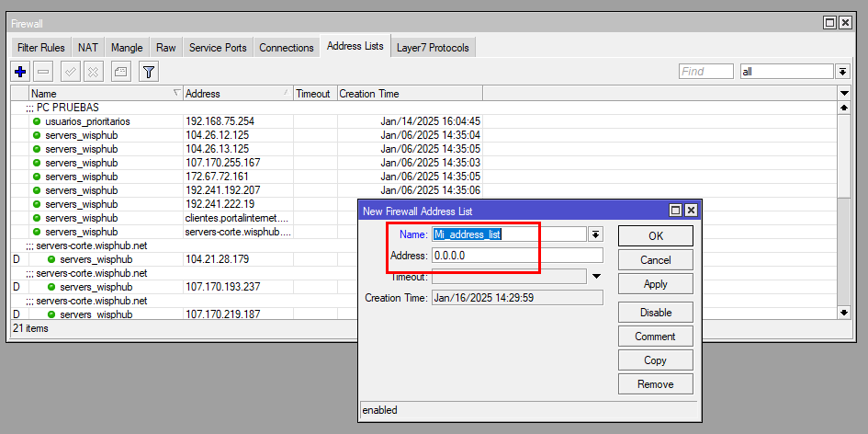The height and width of the screenshot is (434, 868).
Task: Open the Name dropdown in dialog
Action: (595, 234)
